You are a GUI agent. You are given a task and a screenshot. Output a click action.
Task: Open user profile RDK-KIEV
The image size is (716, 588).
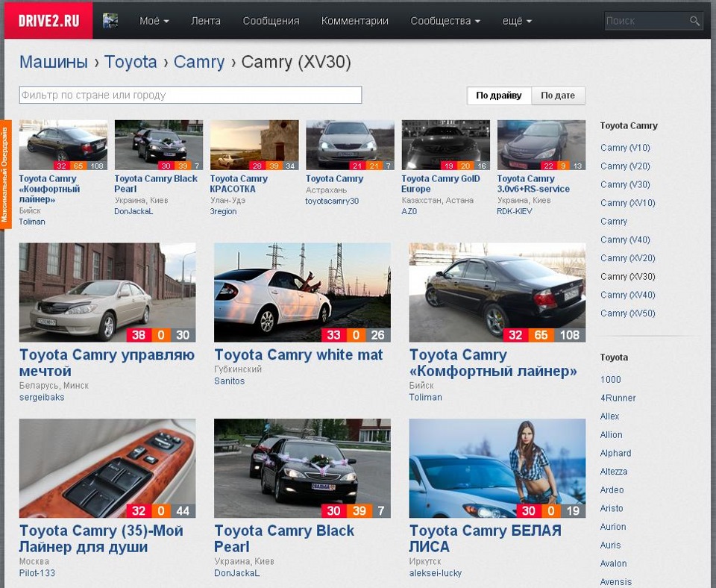514,211
